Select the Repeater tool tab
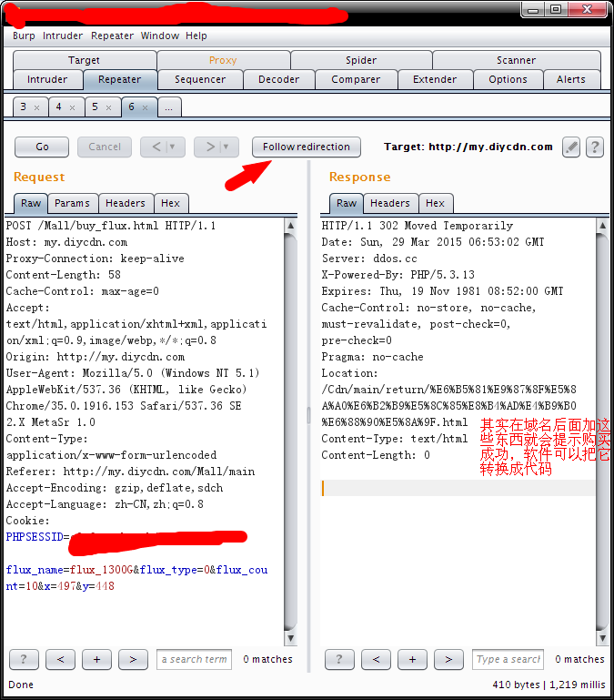The height and width of the screenshot is (700, 614). coord(119,79)
